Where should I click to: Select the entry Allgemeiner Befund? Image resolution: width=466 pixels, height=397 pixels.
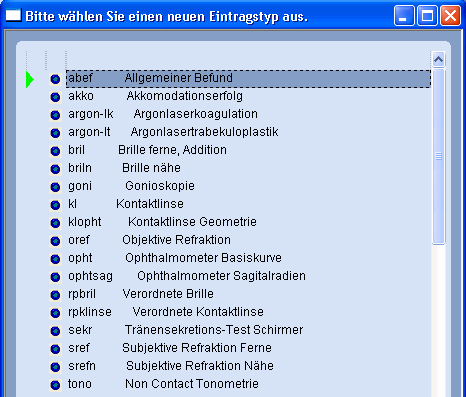coord(248,79)
